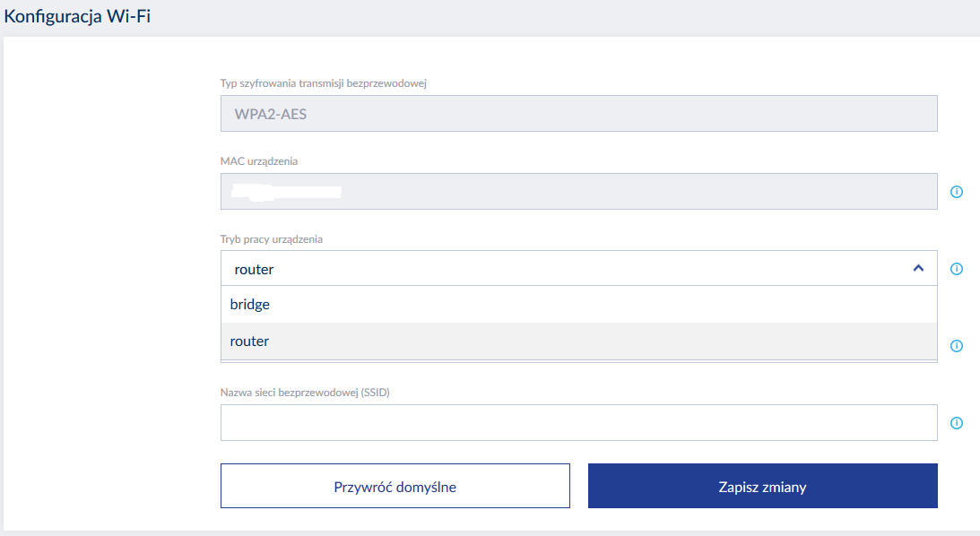Click the 'Typ szyfrowania transmisji bezprzewodowej' label
The height and width of the screenshot is (536, 980).
(x=323, y=84)
